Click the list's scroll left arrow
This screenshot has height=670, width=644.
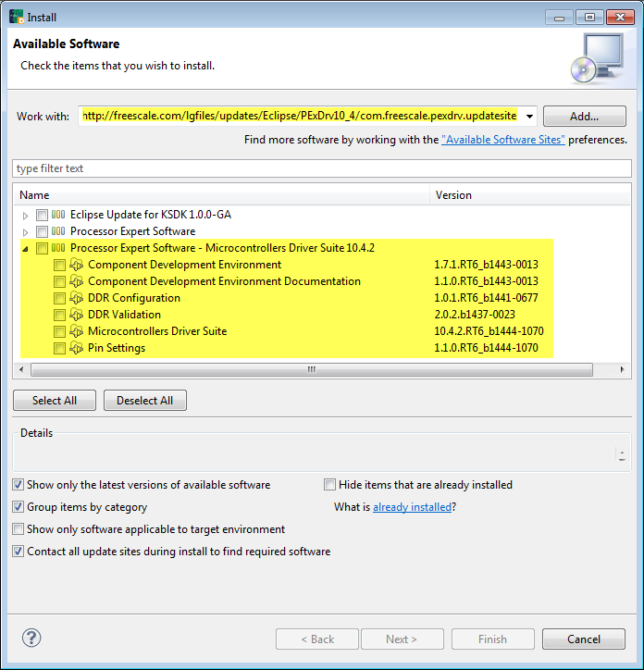click(x=21, y=369)
